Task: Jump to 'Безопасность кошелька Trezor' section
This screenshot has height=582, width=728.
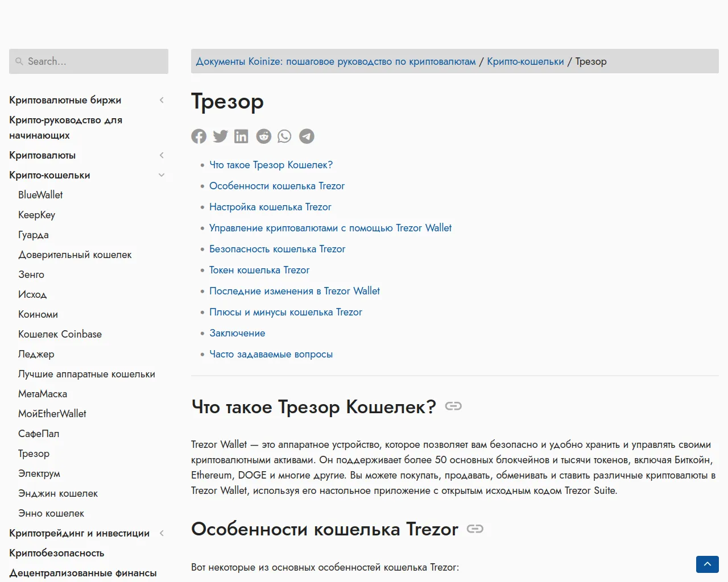Action: [x=277, y=249]
